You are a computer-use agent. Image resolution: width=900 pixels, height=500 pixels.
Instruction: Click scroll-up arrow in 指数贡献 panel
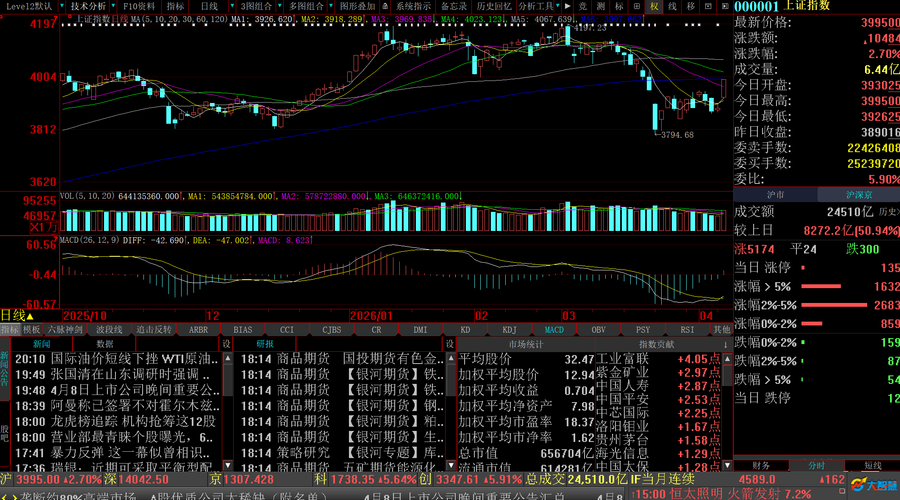[x=727, y=359]
